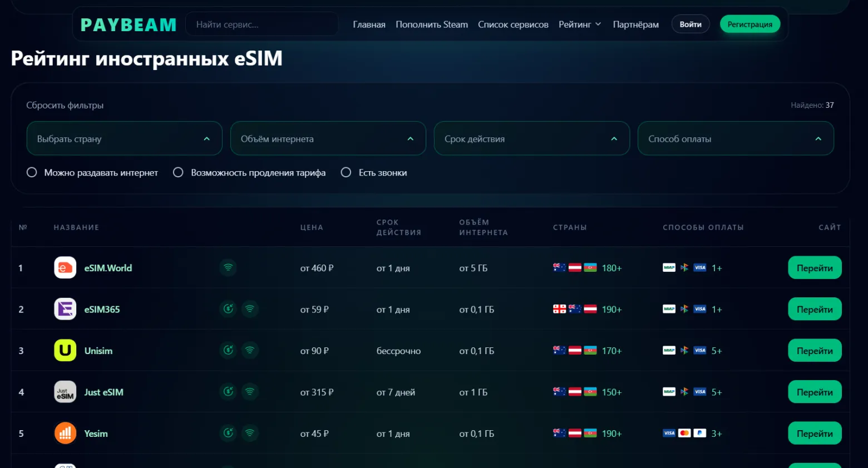The height and width of the screenshot is (468, 868).
Task: Open the 'Объём интернета' dropdown
Action: pyautogui.click(x=328, y=138)
